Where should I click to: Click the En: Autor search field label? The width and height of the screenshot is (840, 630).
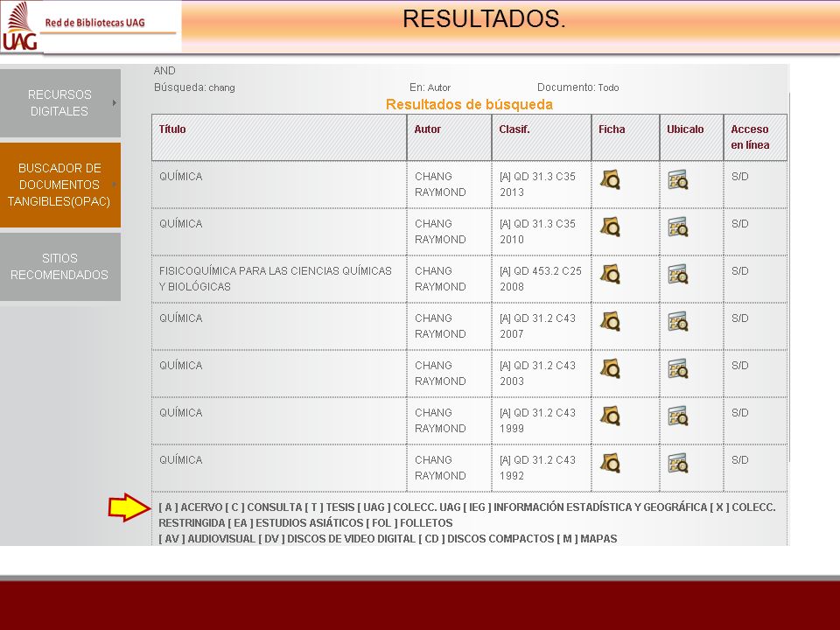click(430, 87)
